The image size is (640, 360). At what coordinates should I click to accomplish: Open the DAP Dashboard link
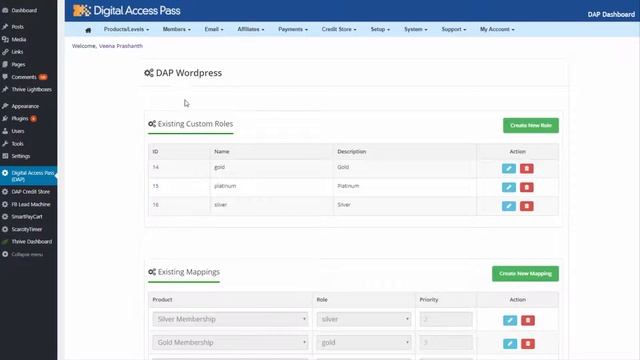(x=611, y=14)
